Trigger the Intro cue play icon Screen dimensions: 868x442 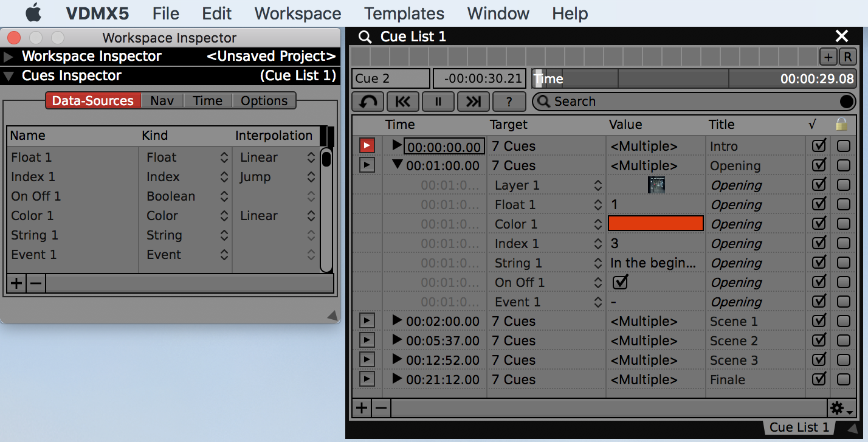click(367, 146)
